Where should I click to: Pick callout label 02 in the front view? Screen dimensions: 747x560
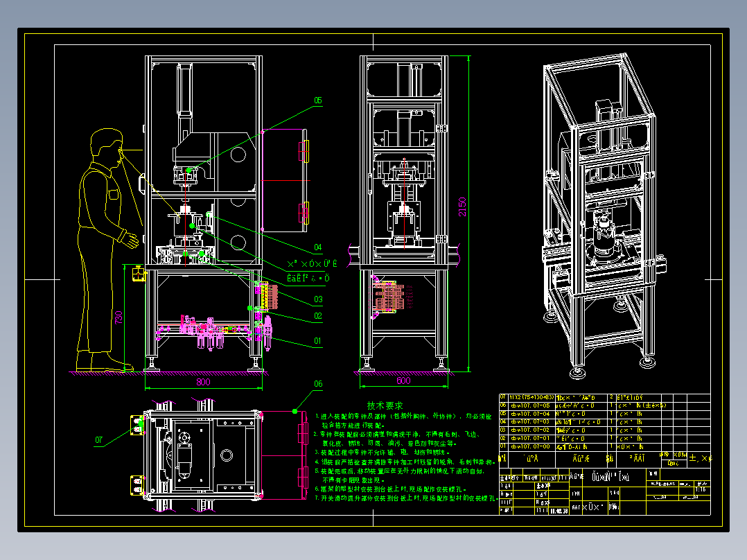(x=318, y=315)
